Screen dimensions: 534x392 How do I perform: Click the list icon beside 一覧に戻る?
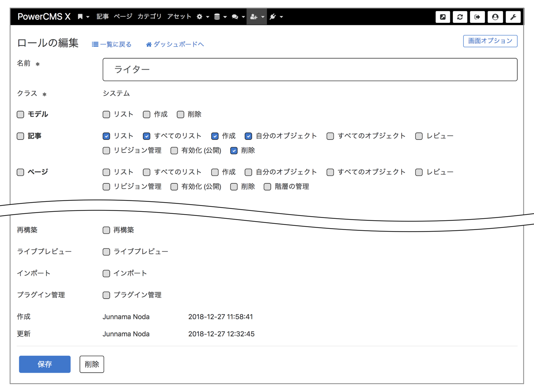95,44
